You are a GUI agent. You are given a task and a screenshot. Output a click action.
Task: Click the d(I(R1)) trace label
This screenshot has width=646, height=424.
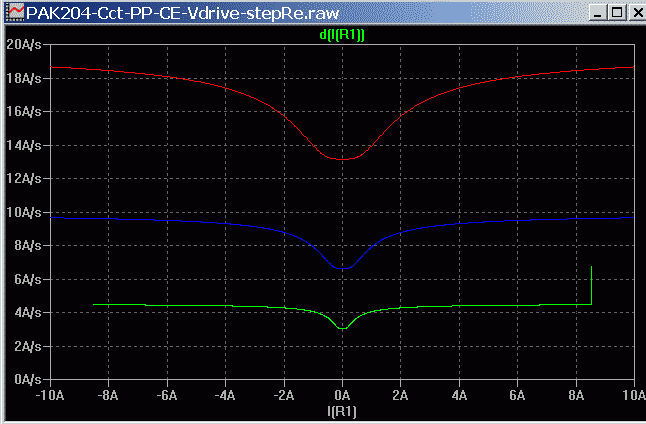342,35
